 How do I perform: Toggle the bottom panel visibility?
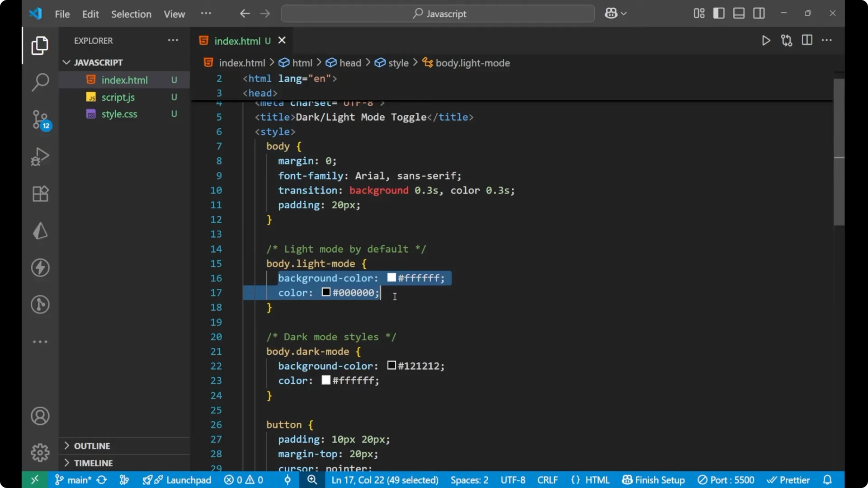[739, 13]
